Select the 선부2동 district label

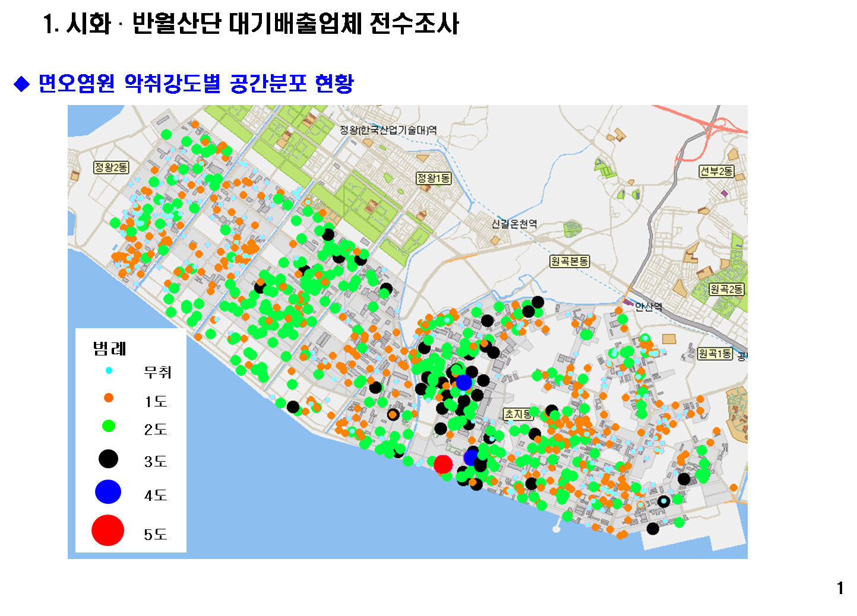[716, 172]
